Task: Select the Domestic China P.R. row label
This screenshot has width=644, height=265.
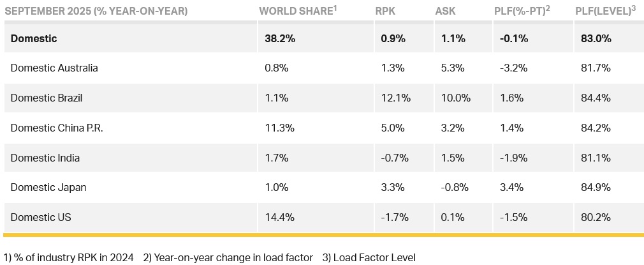Action: [57, 128]
